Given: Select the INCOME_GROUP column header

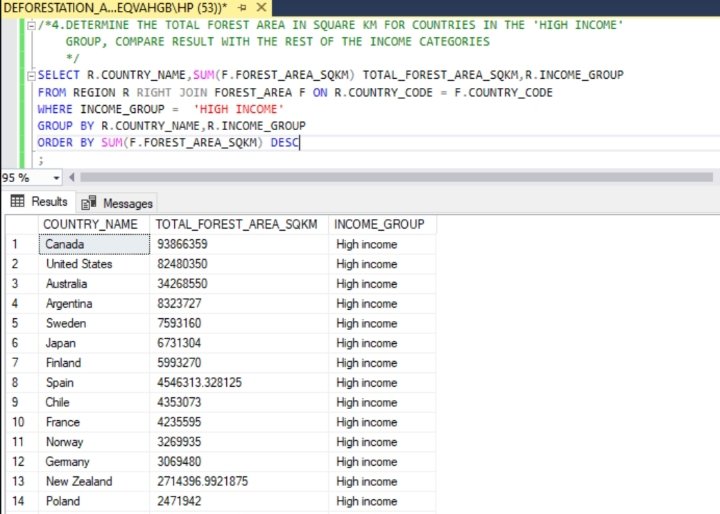Looking at the screenshot, I should coord(382,224).
